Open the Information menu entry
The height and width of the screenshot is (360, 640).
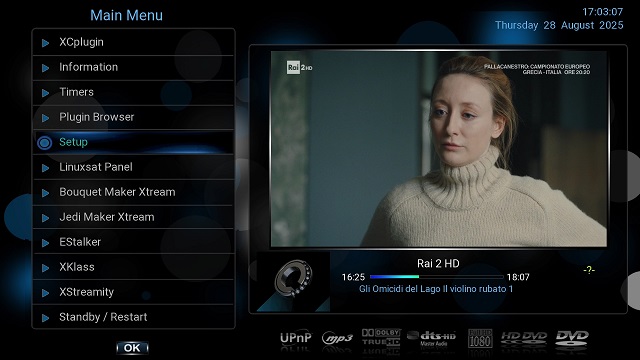[x=133, y=67]
